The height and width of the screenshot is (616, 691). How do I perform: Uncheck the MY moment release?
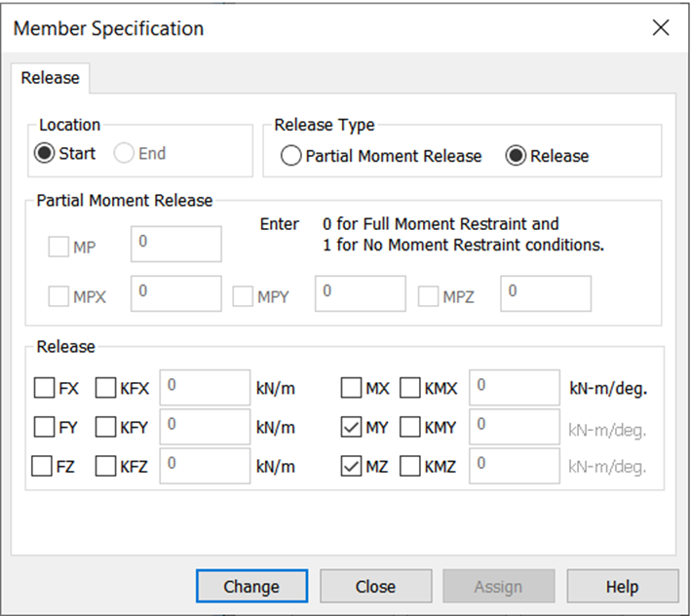point(352,427)
